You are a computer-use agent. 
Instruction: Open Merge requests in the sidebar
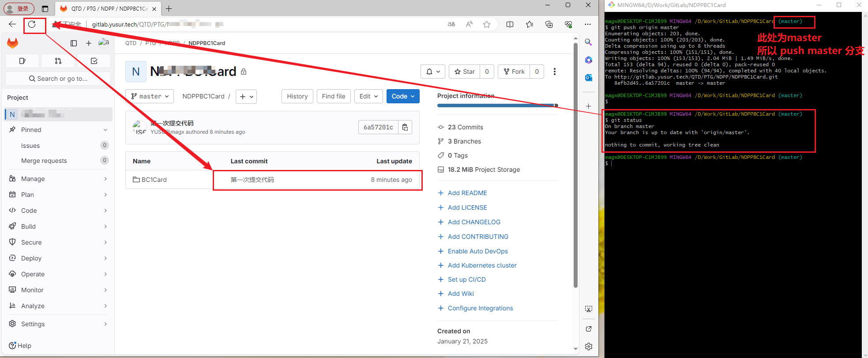click(x=58, y=161)
